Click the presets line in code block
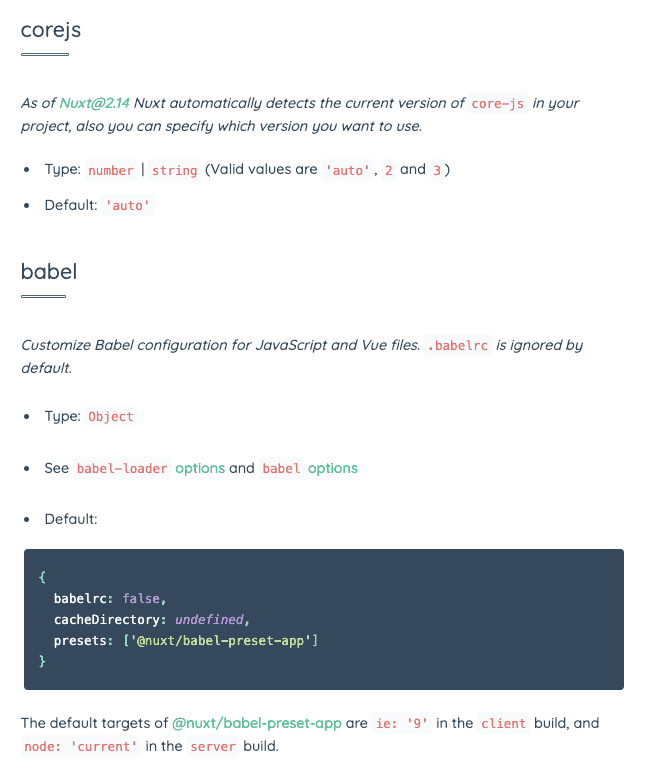Image resolution: width=650 pixels, height=769 pixels. point(186,641)
